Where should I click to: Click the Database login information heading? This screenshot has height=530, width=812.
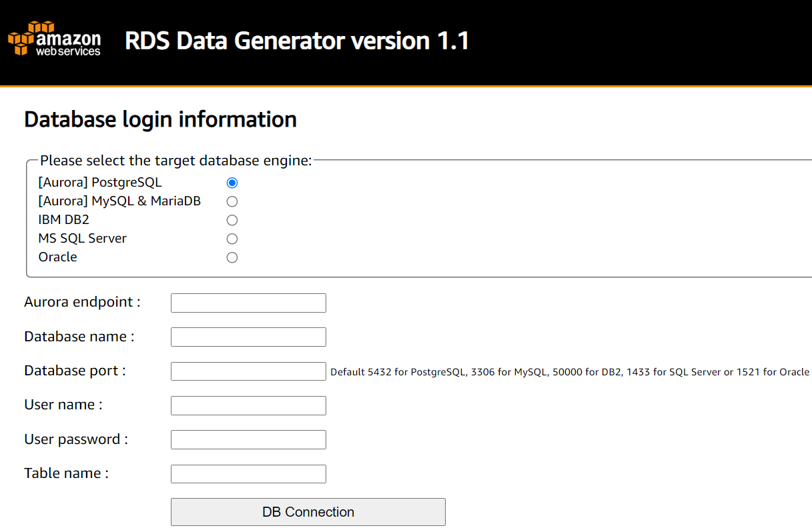click(160, 120)
